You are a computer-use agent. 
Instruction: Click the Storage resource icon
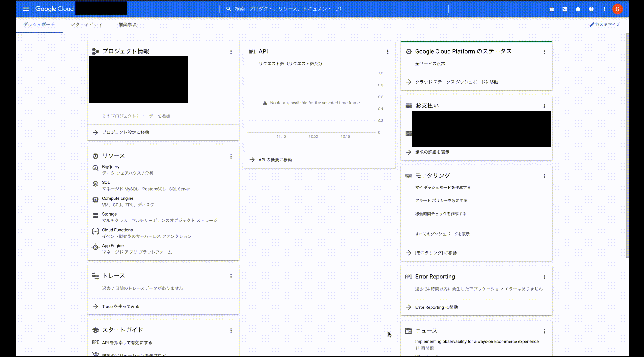click(x=95, y=215)
